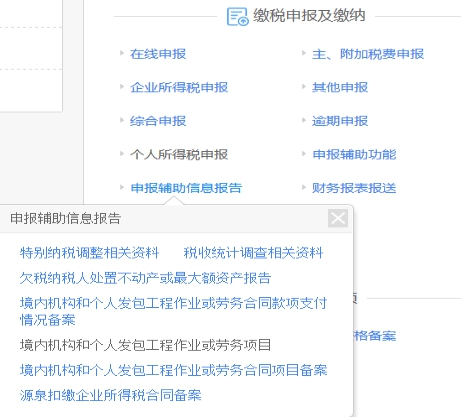Close the 申报辅助信息报告 popup
461x417 pixels.
point(338,218)
